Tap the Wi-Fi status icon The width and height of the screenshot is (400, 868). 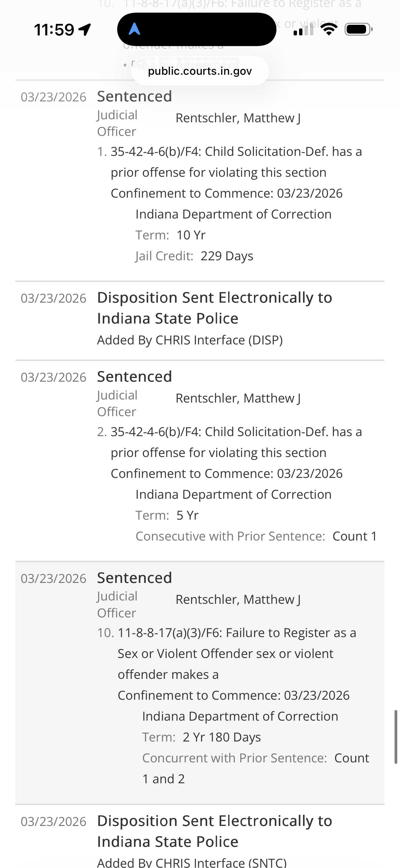point(329,29)
